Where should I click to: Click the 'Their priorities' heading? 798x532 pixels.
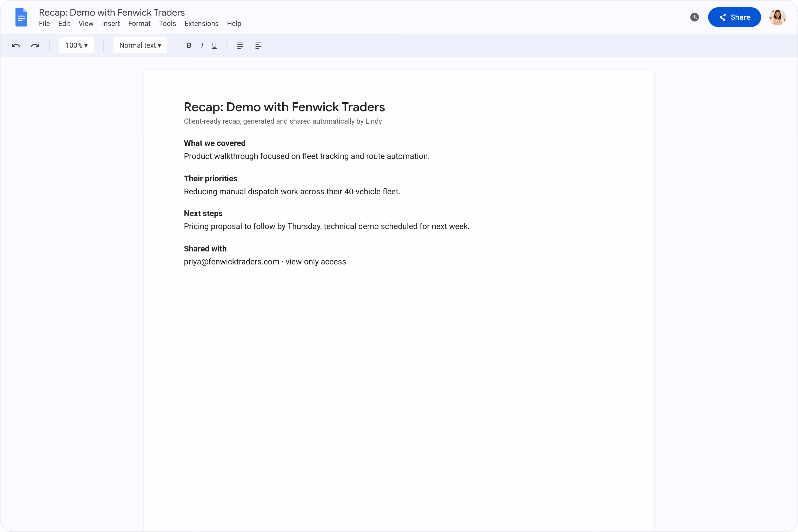[210, 178]
